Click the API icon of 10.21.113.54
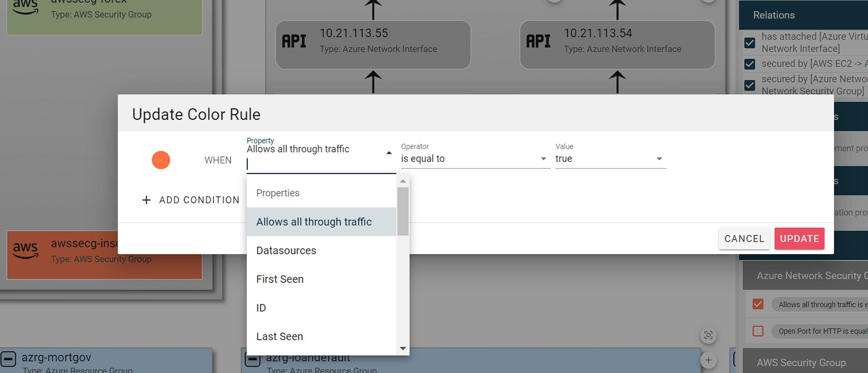 538,41
